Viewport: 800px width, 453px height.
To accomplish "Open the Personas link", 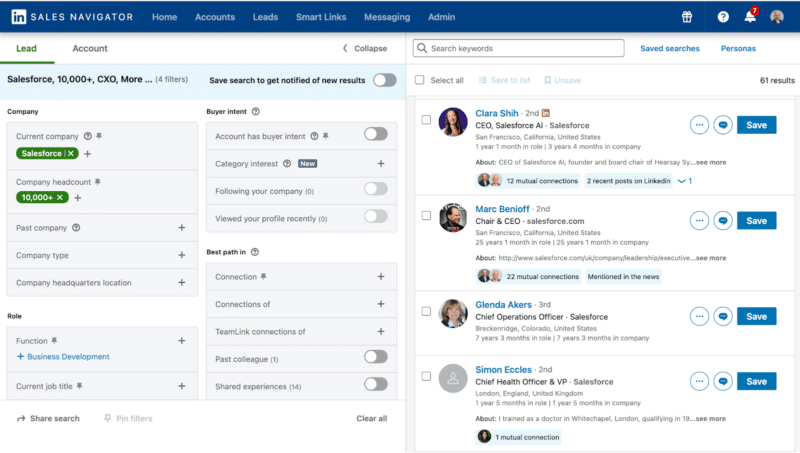I will (738, 48).
